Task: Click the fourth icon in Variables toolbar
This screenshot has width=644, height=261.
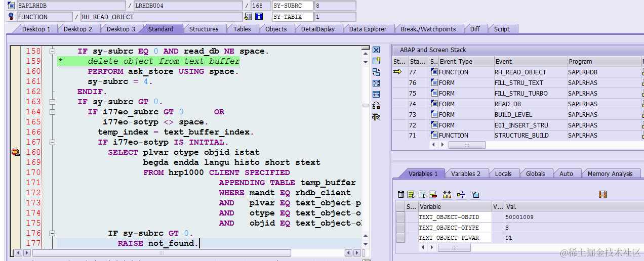Action: (x=432, y=194)
